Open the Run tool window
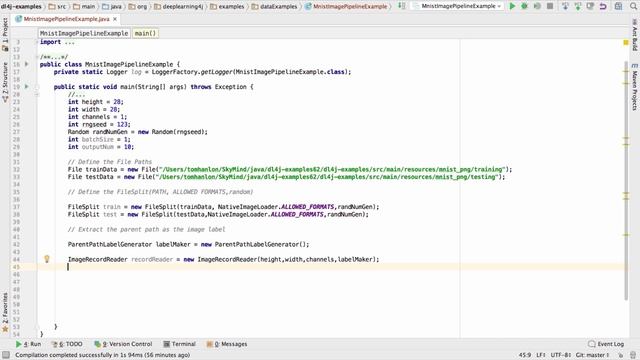640x360 pixels. coord(29,344)
